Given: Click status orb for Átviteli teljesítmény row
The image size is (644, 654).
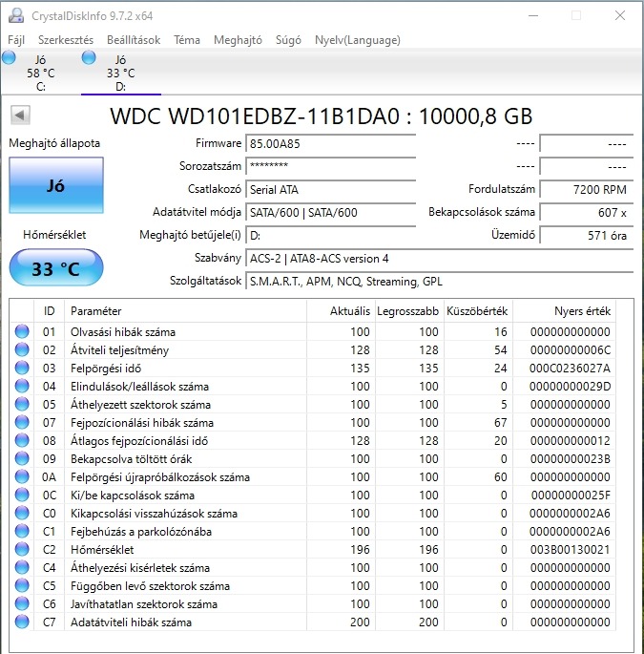Looking at the screenshot, I should pyautogui.click(x=22, y=349).
